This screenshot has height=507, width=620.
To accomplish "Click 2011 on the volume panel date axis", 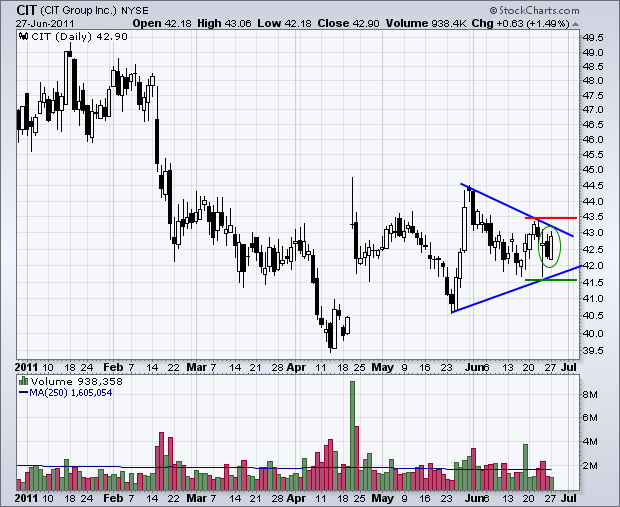I will [x=27, y=498].
